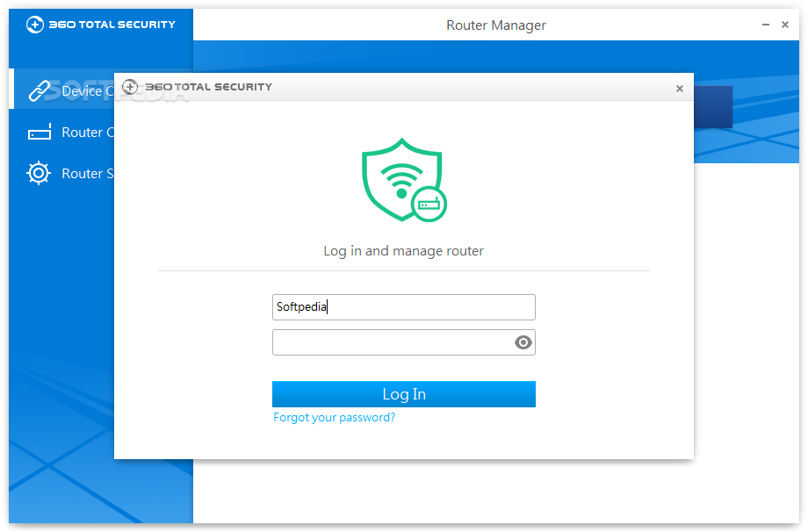Viewport: 808px width, 532px height.
Task: Click the 360 Total Security logo in main window
Action: 101,25
